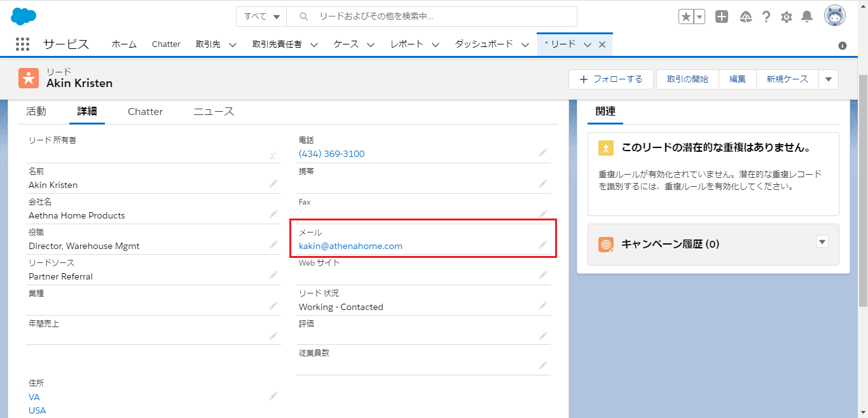
Task: Click phone number (434) 369-3100
Action: pos(331,154)
